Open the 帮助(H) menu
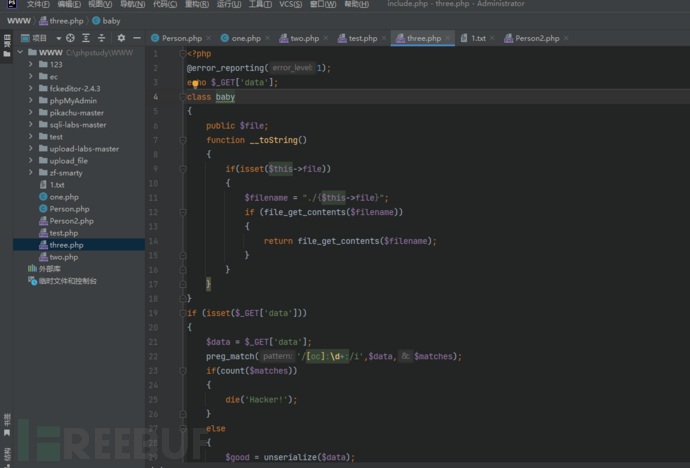This screenshot has height=468, width=690. click(x=356, y=4)
